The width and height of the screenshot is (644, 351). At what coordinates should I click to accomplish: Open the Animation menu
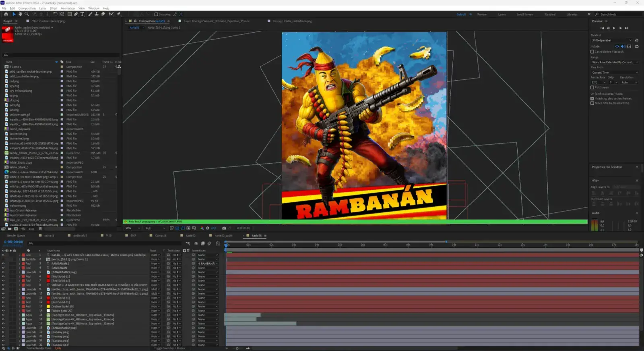tap(68, 8)
